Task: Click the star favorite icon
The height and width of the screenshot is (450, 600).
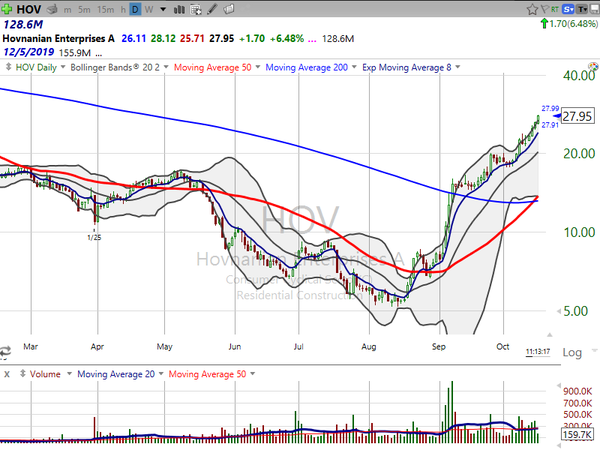Action: click(x=532, y=9)
